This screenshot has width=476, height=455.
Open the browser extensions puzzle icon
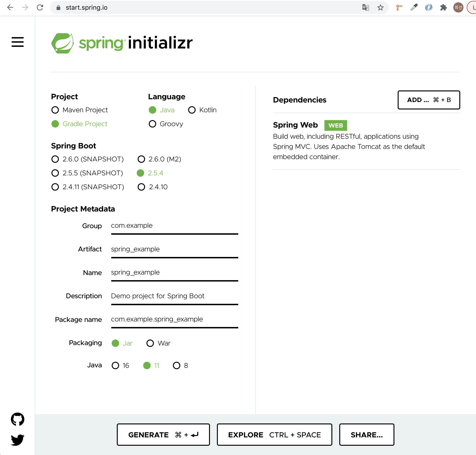pos(443,7)
